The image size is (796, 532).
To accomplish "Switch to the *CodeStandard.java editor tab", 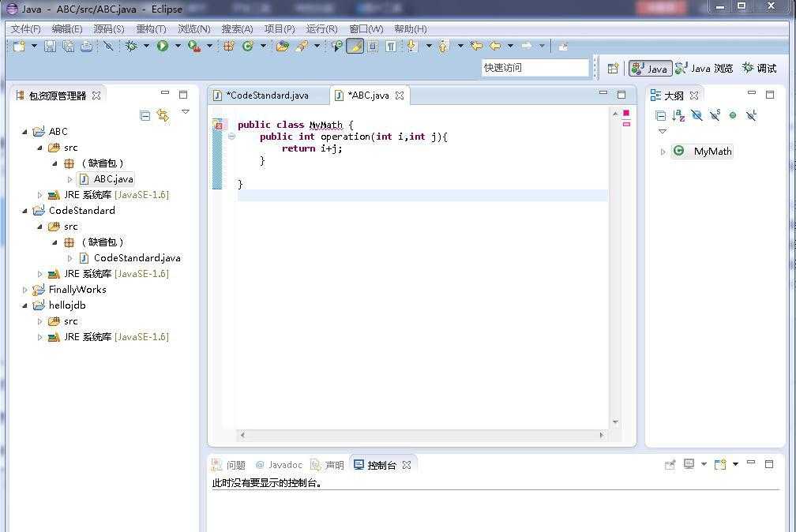I will click(x=268, y=96).
